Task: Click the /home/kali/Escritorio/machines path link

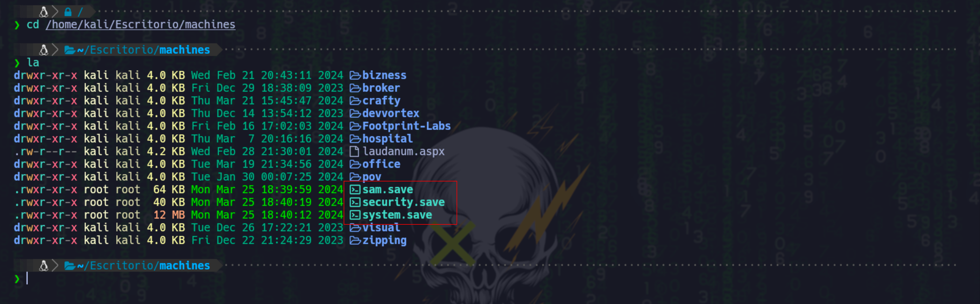Action: 140,25
